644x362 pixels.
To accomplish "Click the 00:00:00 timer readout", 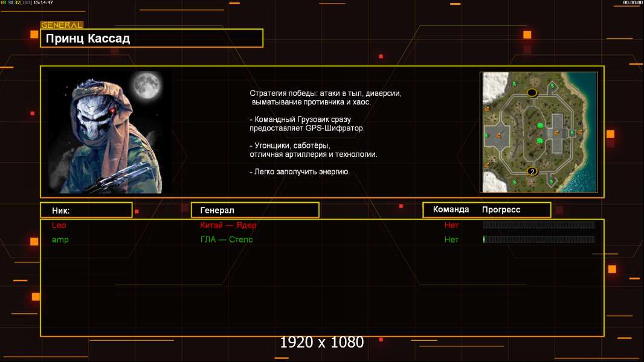I will point(633,2).
